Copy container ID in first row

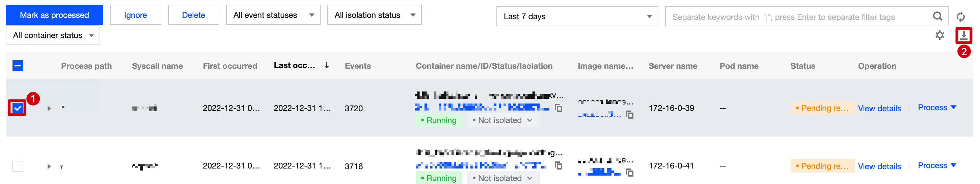559,108
